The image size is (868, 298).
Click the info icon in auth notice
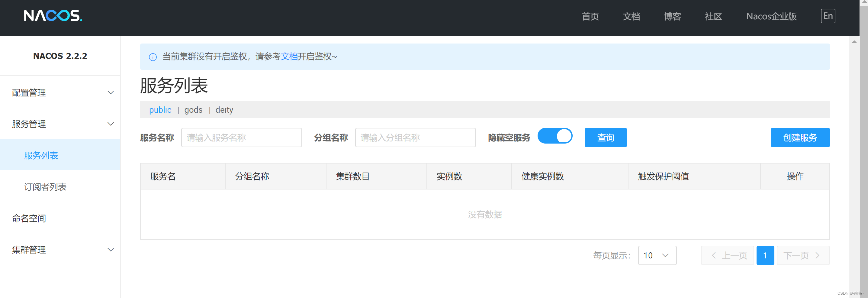[153, 57]
